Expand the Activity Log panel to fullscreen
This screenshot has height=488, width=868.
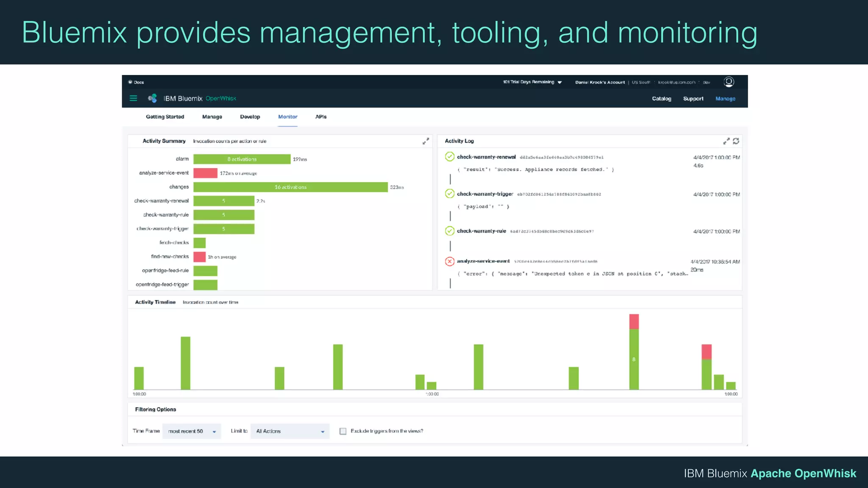point(726,141)
